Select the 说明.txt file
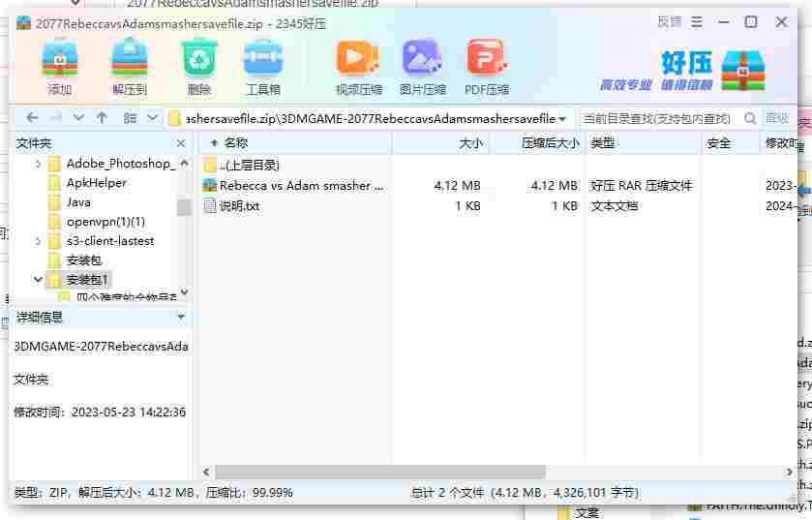Screen dimensions: 812x520 click(239, 206)
